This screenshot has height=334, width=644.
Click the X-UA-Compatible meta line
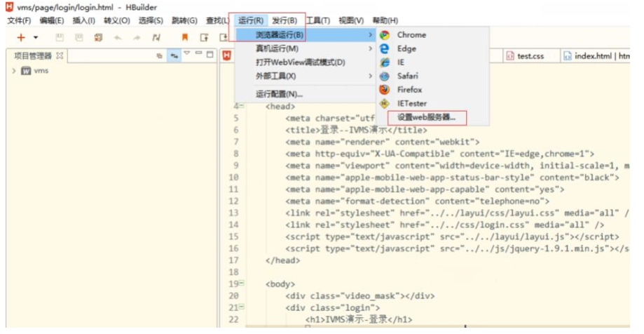(x=440, y=154)
